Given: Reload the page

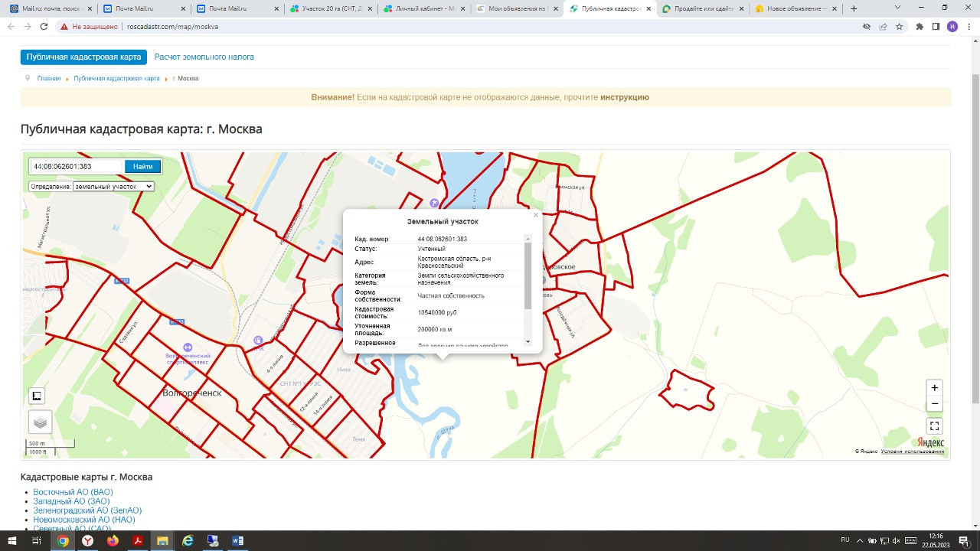Looking at the screenshot, I should pyautogui.click(x=44, y=26).
